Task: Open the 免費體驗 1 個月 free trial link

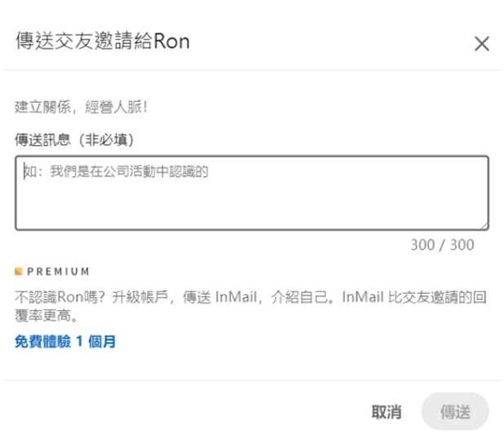Action: pos(65,341)
